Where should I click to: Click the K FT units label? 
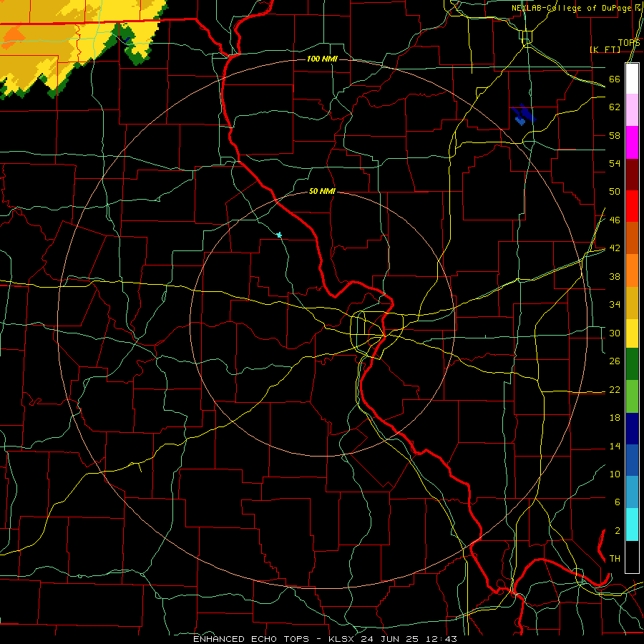tap(605, 49)
